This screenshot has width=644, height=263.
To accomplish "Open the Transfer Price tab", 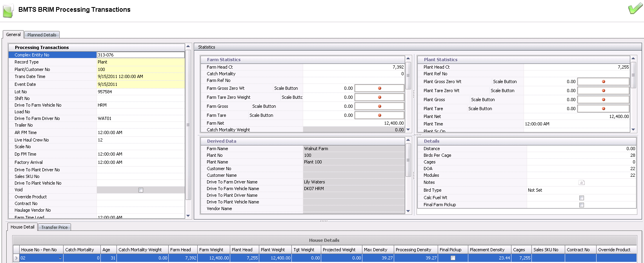I will 54,227.
